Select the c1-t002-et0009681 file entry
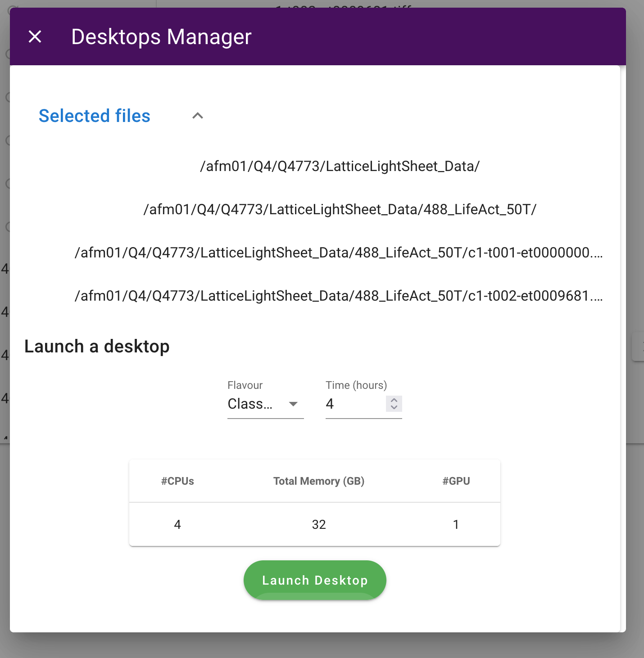The image size is (644, 658). coord(339,296)
